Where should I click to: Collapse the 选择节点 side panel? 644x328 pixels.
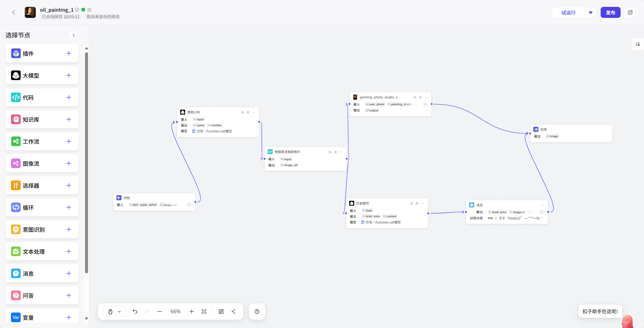coord(74,35)
